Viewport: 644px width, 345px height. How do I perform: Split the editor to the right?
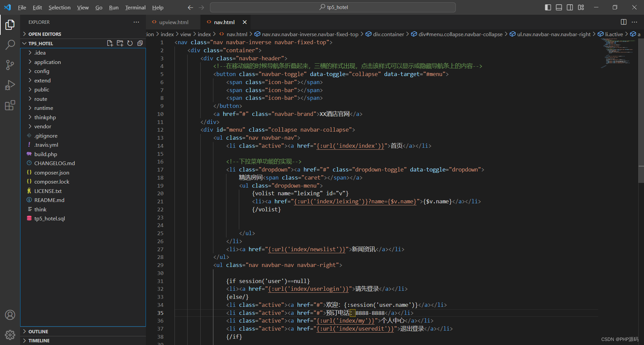click(x=624, y=22)
